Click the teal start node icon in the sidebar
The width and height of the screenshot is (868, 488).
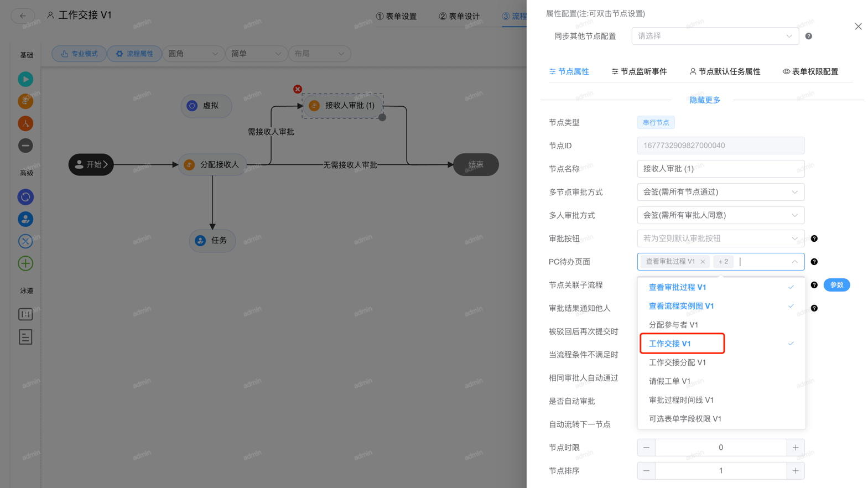click(25, 79)
